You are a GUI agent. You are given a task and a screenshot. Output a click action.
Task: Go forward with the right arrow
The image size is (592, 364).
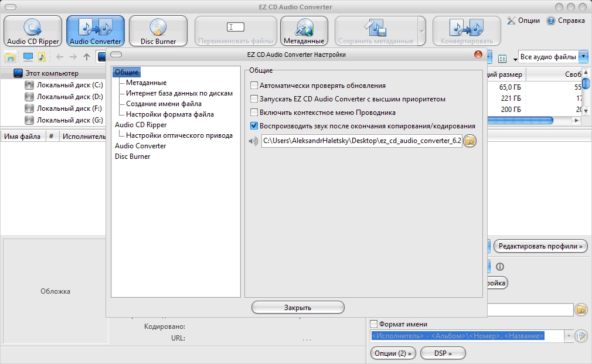(73, 57)
